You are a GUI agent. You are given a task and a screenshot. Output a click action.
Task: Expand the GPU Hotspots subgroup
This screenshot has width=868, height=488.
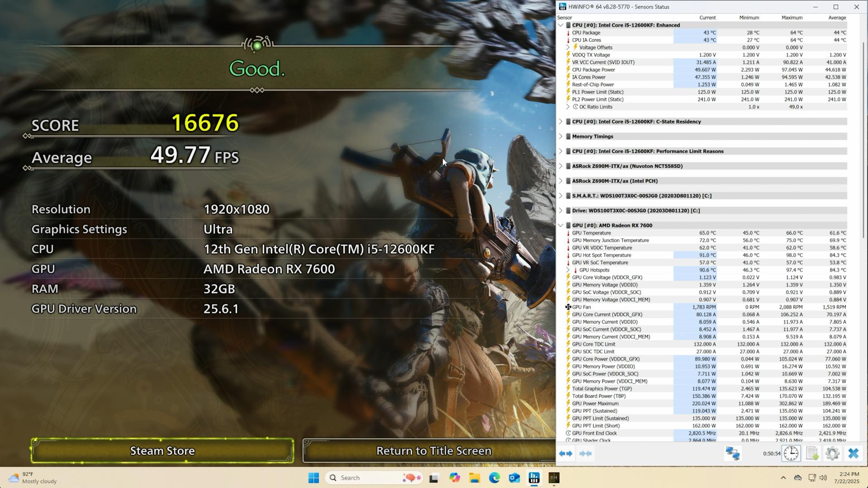click(x=568, y=270)
